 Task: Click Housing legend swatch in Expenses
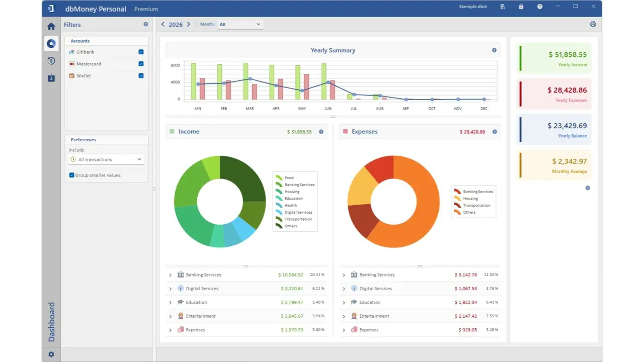pos(457,199)
